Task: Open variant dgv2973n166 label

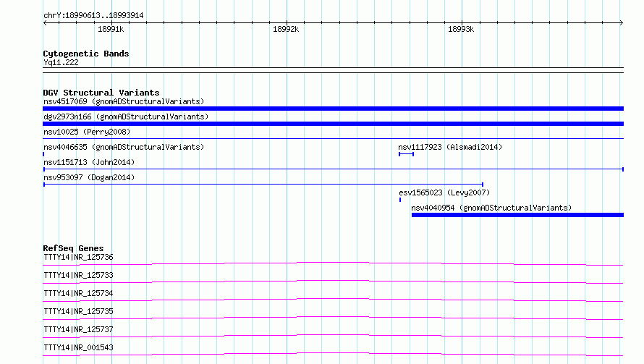Action: [x=126, y=117]
